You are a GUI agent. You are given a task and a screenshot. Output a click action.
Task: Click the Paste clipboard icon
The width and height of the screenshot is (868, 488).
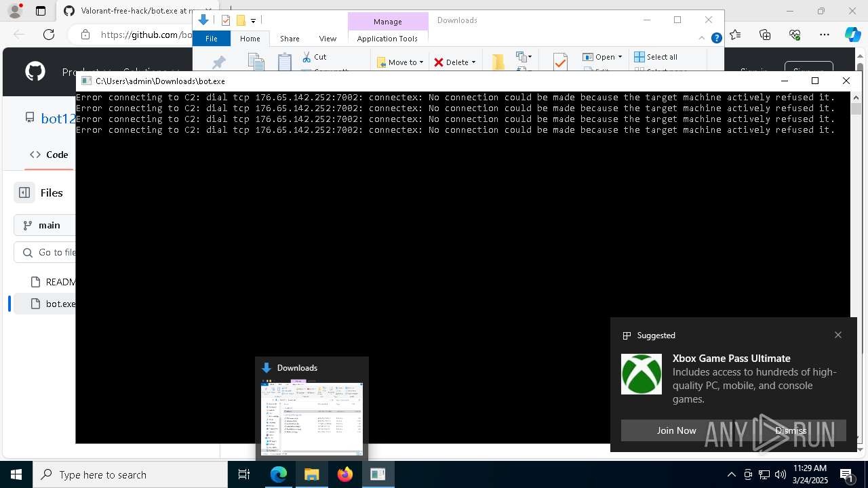(x=285, y=62)
